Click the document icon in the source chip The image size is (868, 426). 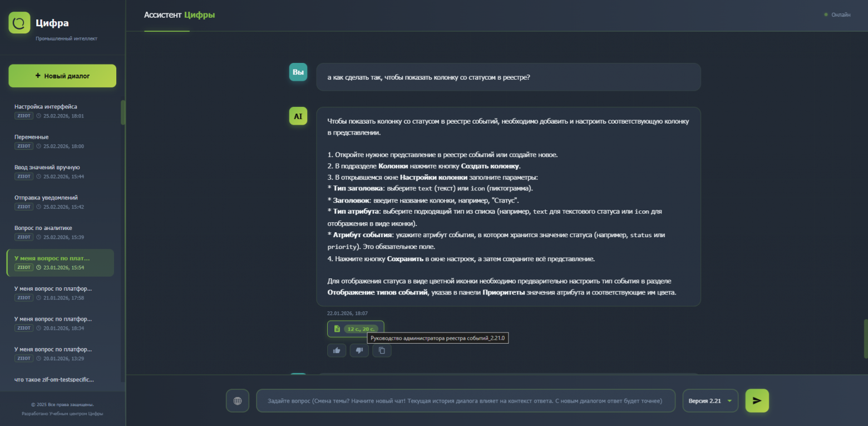point(337,329)
